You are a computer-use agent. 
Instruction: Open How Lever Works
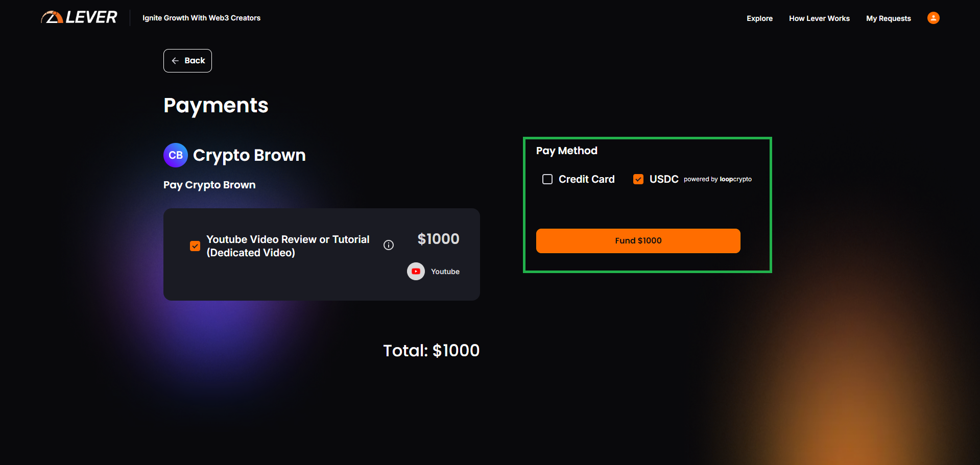pos(819,18)
